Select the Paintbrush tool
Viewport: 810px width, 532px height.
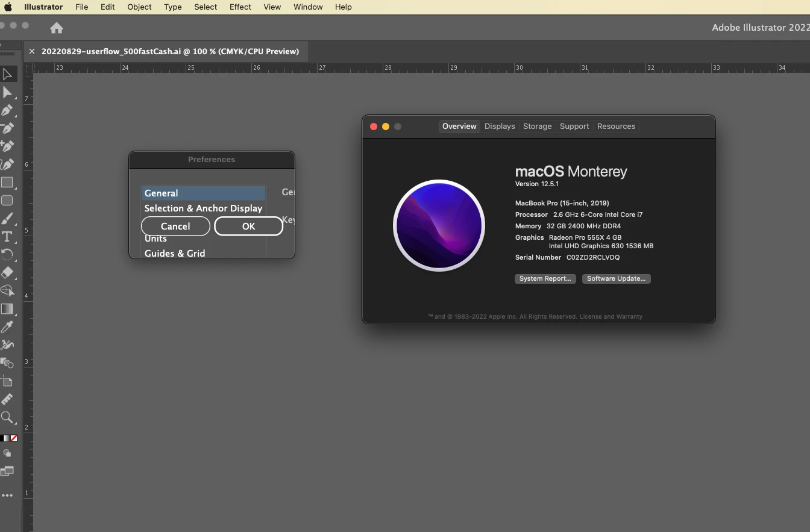click(7, 219)
